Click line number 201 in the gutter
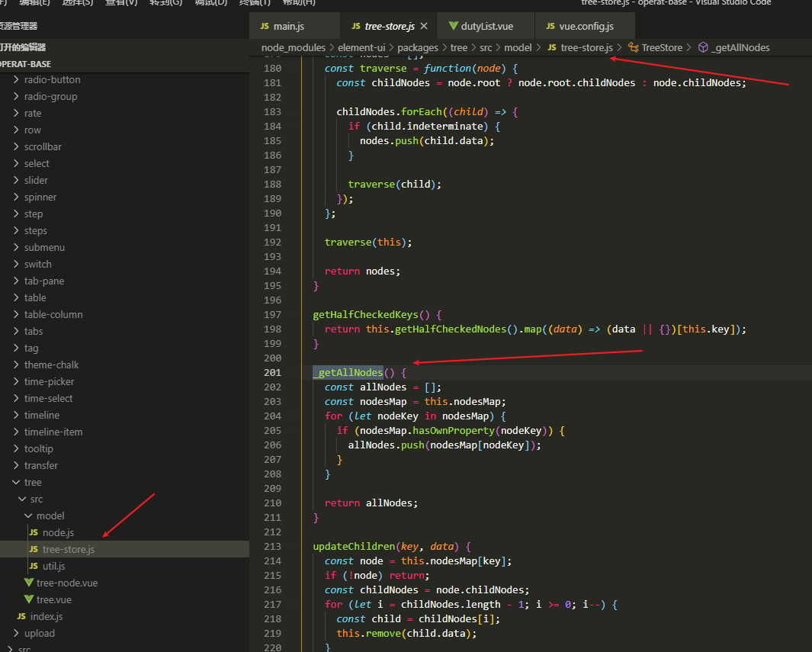 pyautogui.click(x=271, y=373)
